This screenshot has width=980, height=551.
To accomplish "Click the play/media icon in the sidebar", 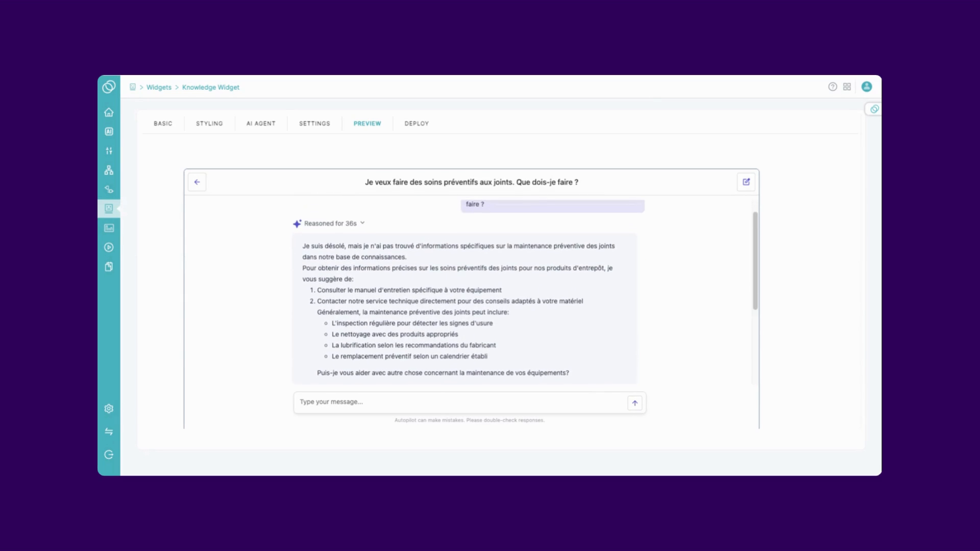I will (x=109, y=247).
